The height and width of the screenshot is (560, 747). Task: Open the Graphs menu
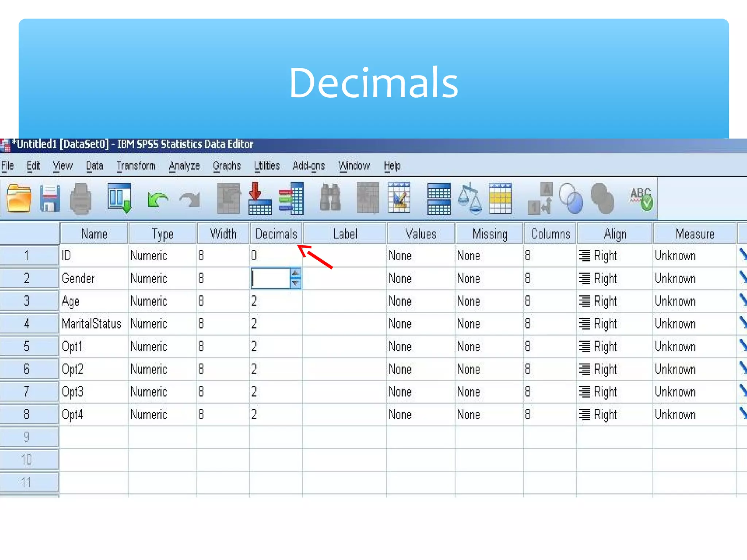227,166
